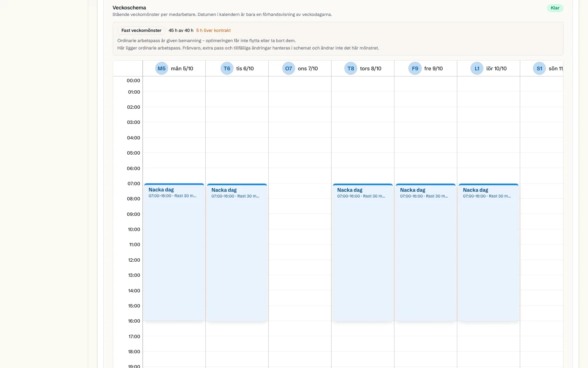This screenshot has height=368, width=588.
Task: Click the T8 Thursday day badge
Action: [x=351, y=68]
